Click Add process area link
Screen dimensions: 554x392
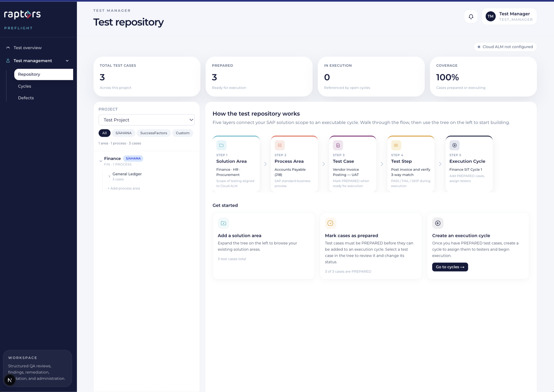tap(124, 188)
